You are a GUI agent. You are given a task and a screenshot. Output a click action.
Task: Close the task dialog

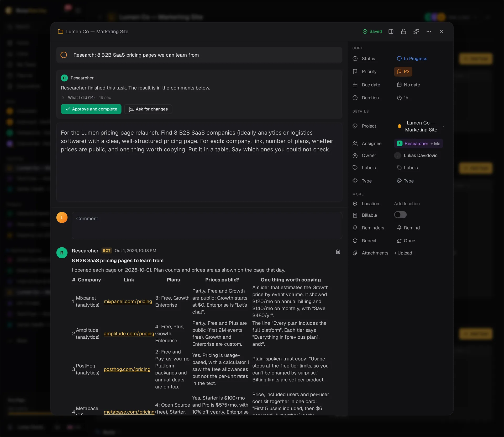pyautogui.click(x=441, y=31)
